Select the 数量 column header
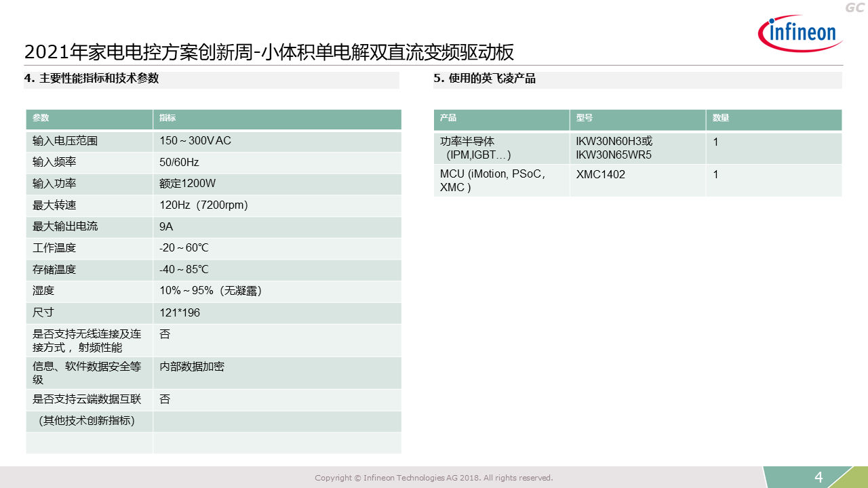The width and height of the screenshot is (868, 488). pyautogui.click(x=774, y=119)
